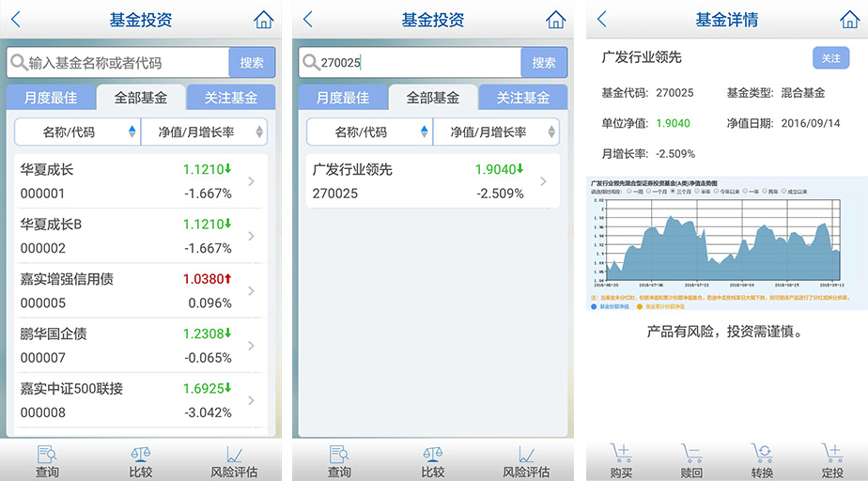Image resolution: width=868 pixels, height=481 pixels.
Task: Tap the 购买 cart icon
Action: 621,460
